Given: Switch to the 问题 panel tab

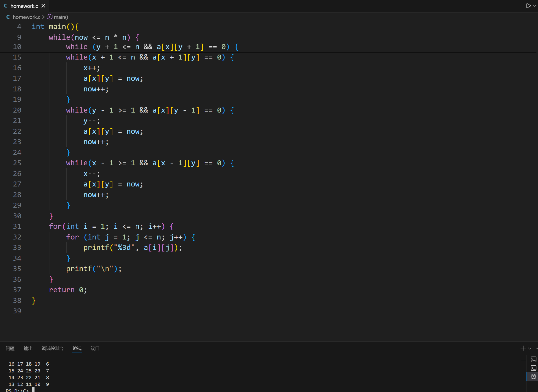Looking at the screenshot, I should (10, 348).
